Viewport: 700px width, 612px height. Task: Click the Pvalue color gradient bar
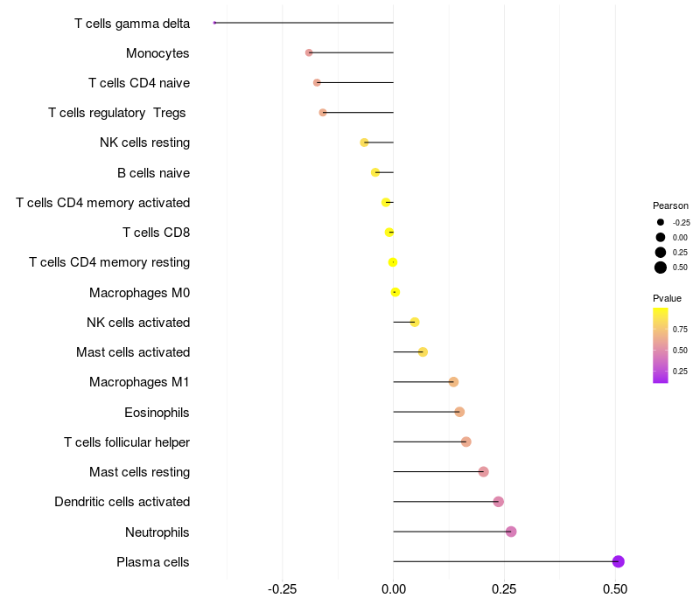(661, 345)
